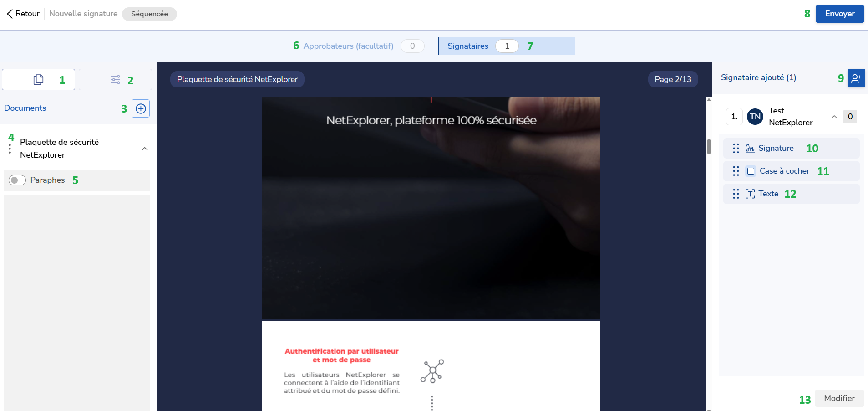Go back using the Retour link

click(x=22, y=14)
